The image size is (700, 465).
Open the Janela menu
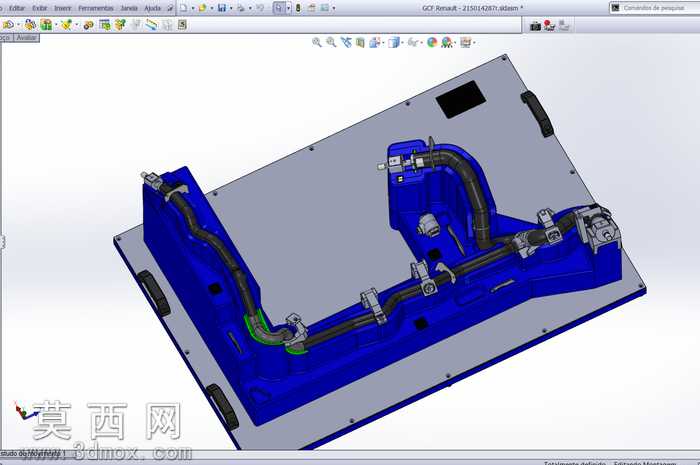[129, 8]
